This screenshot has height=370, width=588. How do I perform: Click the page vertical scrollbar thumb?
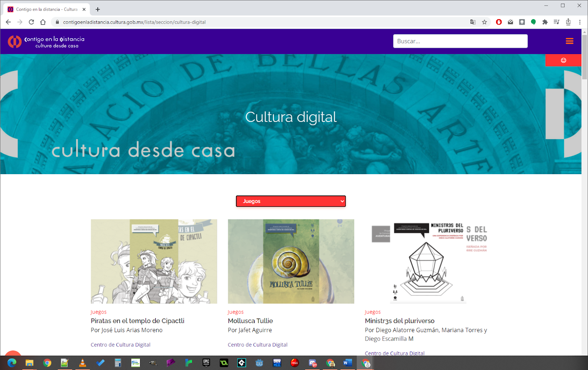[x=585, y=57]
